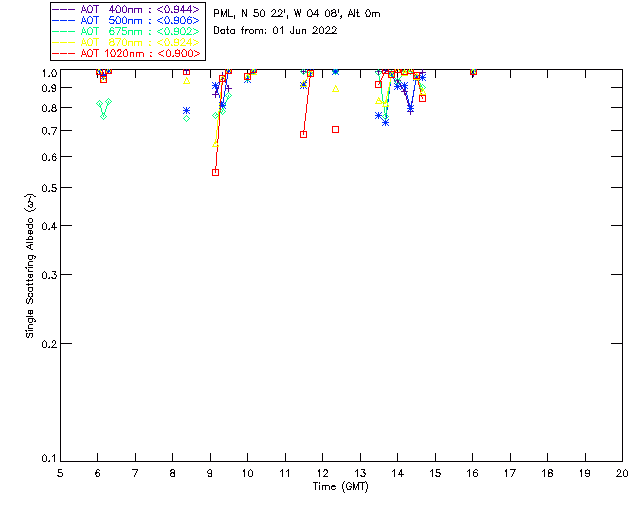
Task: Click the 16 tick label on time axis
Action: tap(472, 473)
